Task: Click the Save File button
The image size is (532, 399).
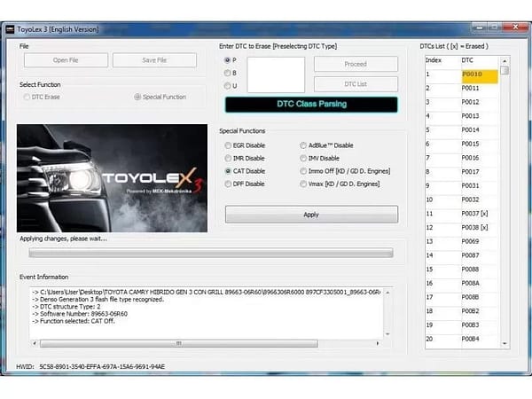Action: tap(154, 60)
